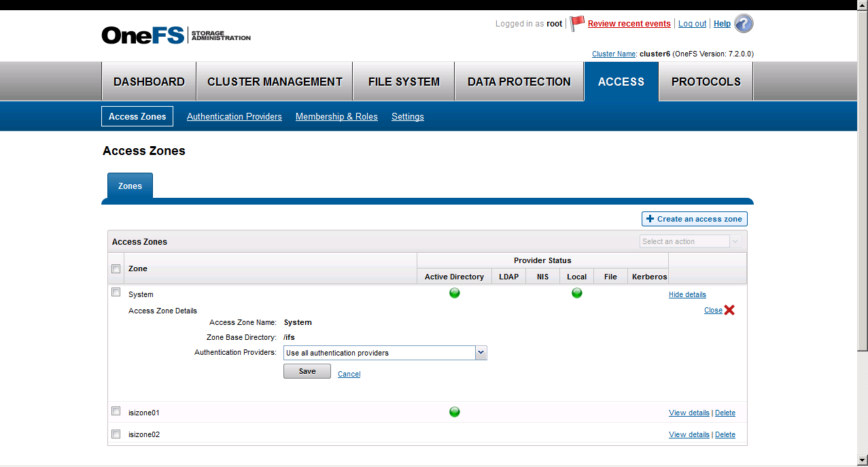Go to Authentication Providers page

coord(235,117)
